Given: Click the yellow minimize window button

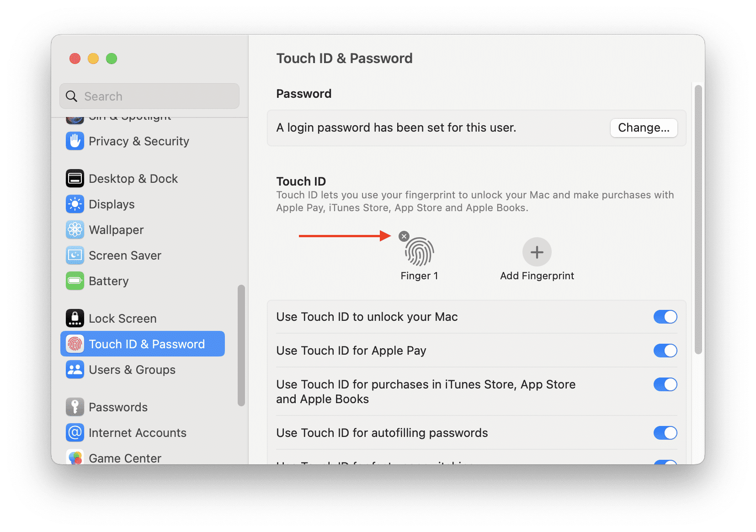Looking at the screenshot, I should [93, 59].
